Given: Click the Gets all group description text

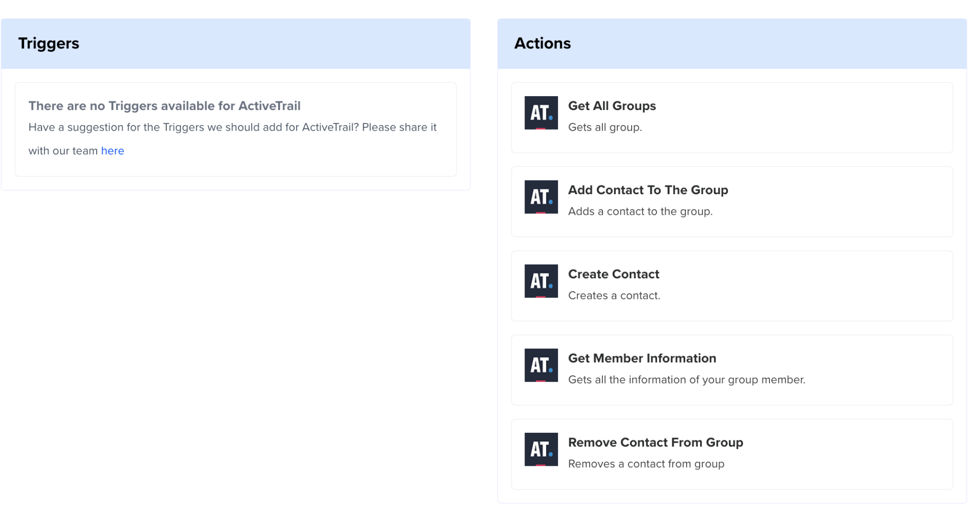Looking at the screenshot, I should tap(605, 127).
